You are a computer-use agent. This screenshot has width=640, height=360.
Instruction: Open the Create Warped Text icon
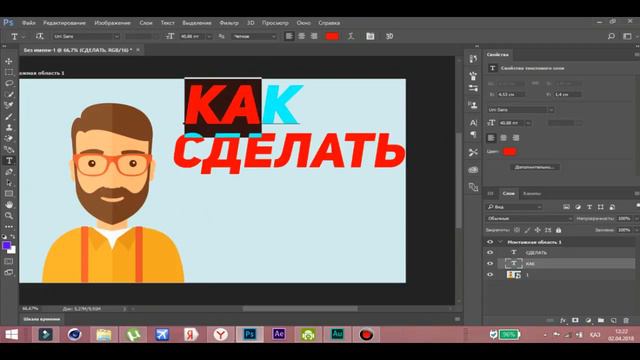[x=351, y=36]
